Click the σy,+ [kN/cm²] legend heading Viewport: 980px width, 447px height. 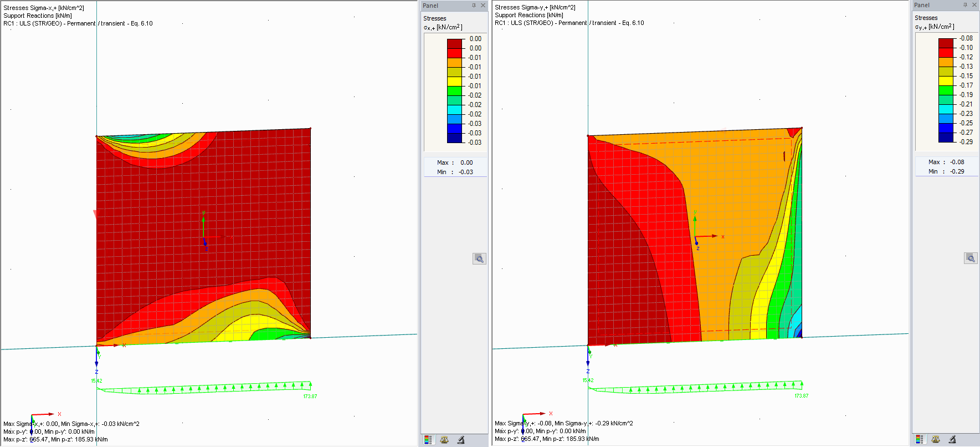(x=935, y=27)
